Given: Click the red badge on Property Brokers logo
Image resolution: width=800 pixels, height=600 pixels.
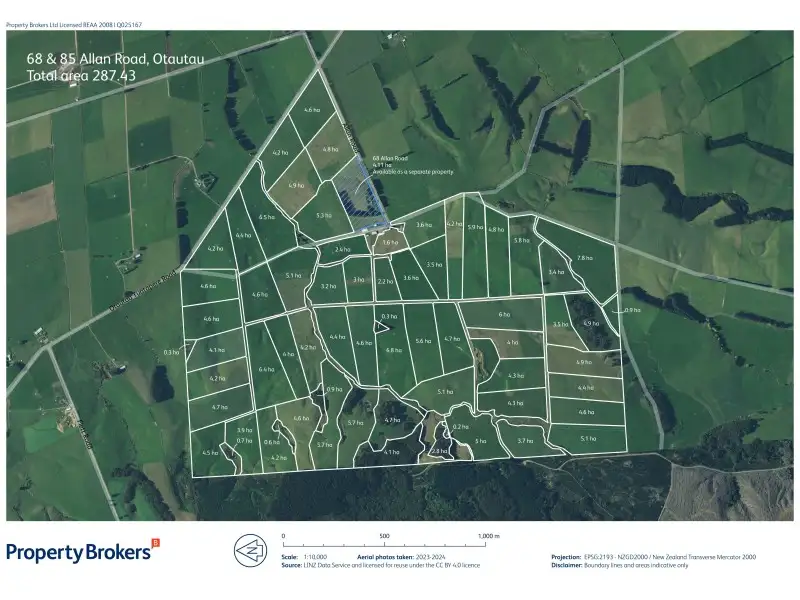Looking at the screenshot, I should [155, 543].
